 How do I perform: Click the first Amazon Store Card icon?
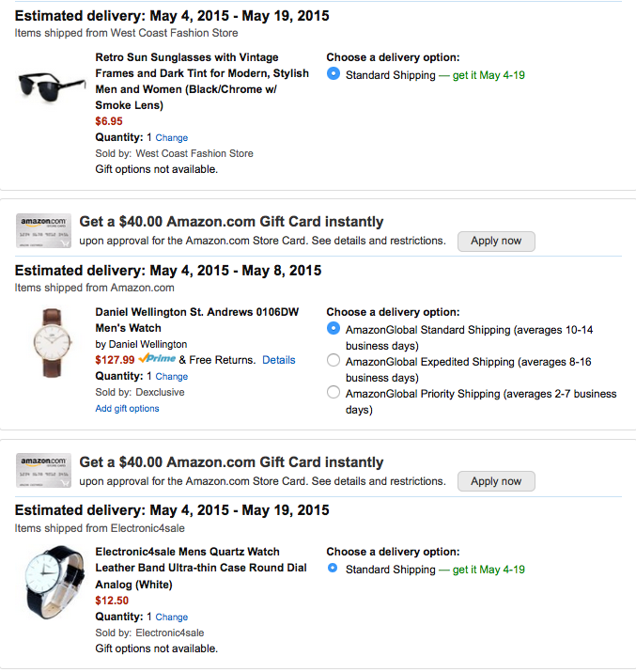click(44, 230)
